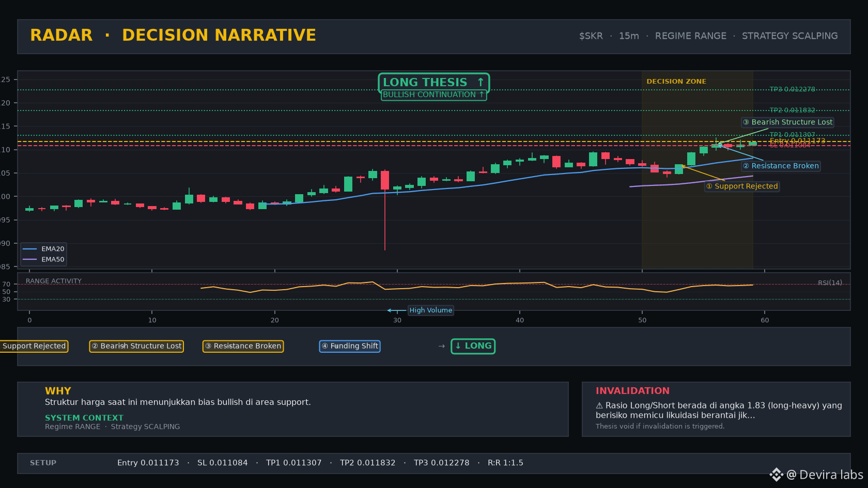This screenshot has width=868, height=488.
Task: Click the RSI(14) indicator label
Action: tap(830, 283)
